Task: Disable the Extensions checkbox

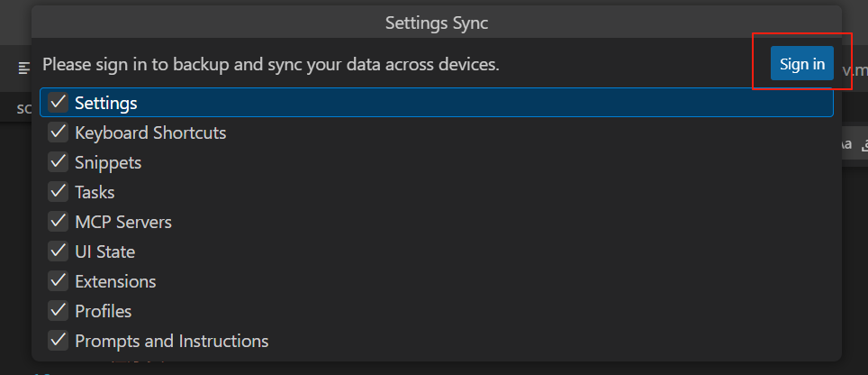Action: coord(59,281)
